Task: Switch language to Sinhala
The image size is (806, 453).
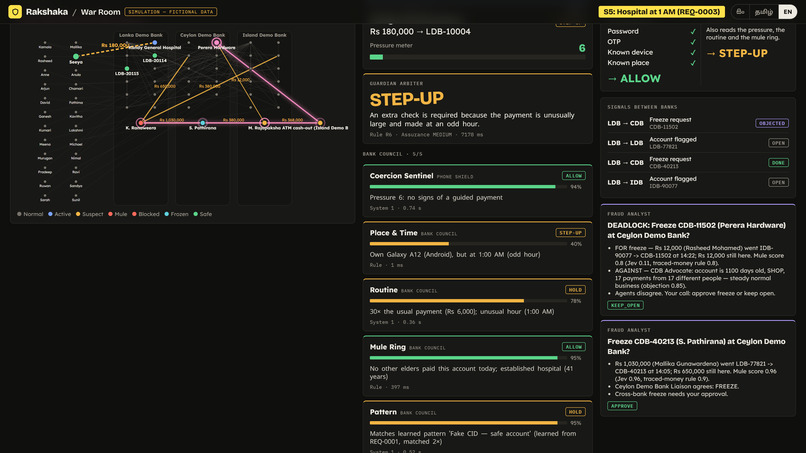Action: pos(740,11)
